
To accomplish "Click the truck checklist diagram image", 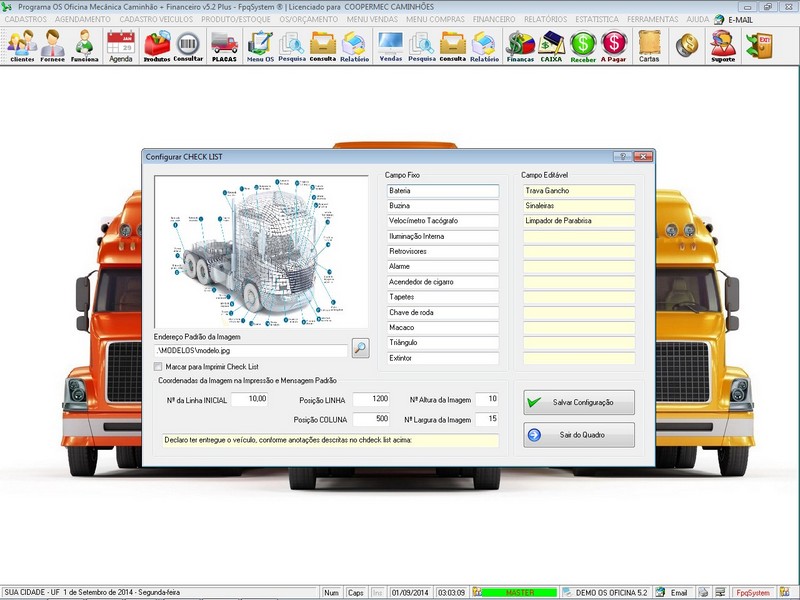I will [x=262, y=251].
